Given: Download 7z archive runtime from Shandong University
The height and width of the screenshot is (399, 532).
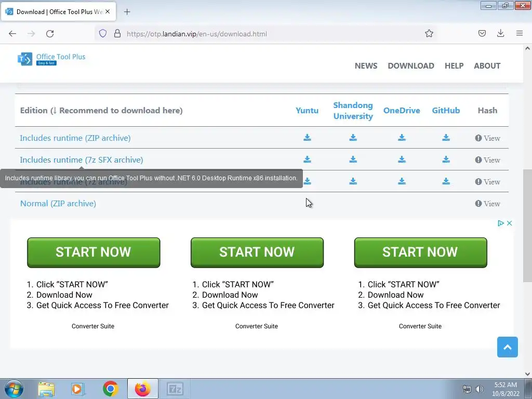Looking at the screenshot, I should pyautogui.click(x=353, y=181).
